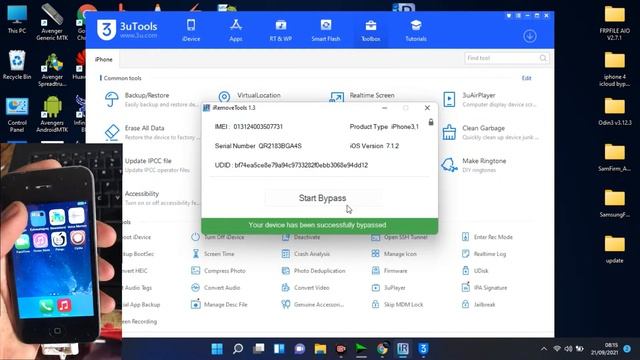
Task: Open Manage Desc File tool
Action: point(219,304)
